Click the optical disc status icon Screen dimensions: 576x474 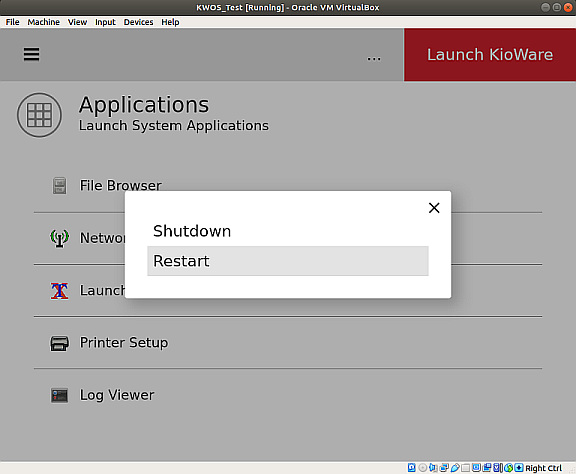(423, 468)
